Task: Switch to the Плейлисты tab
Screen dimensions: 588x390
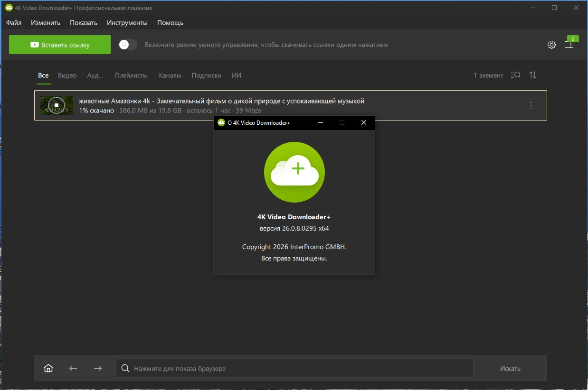Action: (x=131, y=75)
